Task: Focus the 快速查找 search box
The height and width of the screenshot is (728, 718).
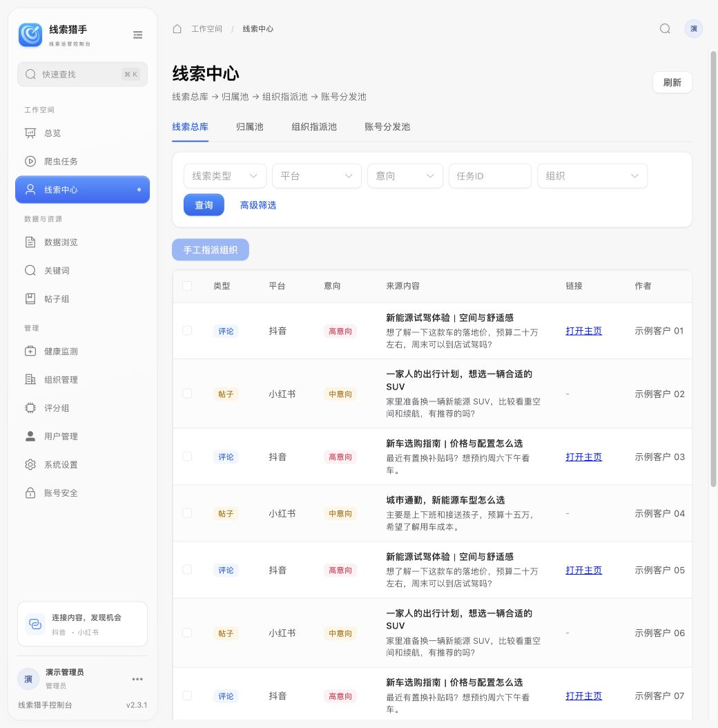Action: (83, 75)
